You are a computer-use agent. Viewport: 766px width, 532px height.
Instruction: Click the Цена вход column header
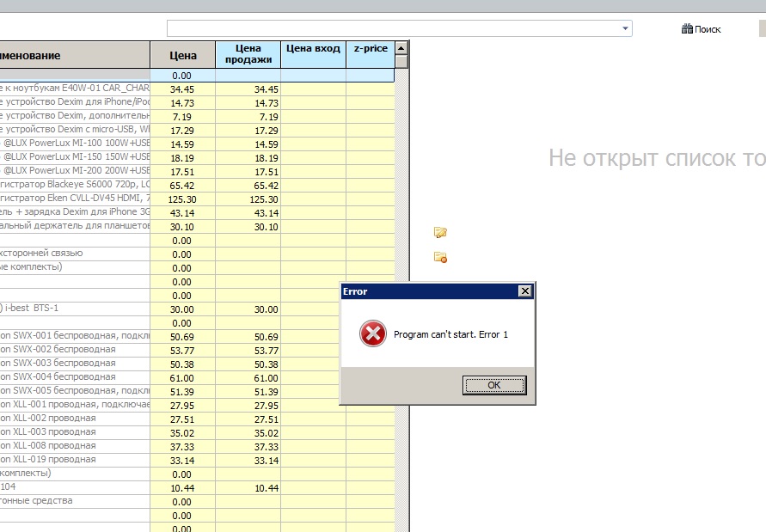(x=313, y=54)
